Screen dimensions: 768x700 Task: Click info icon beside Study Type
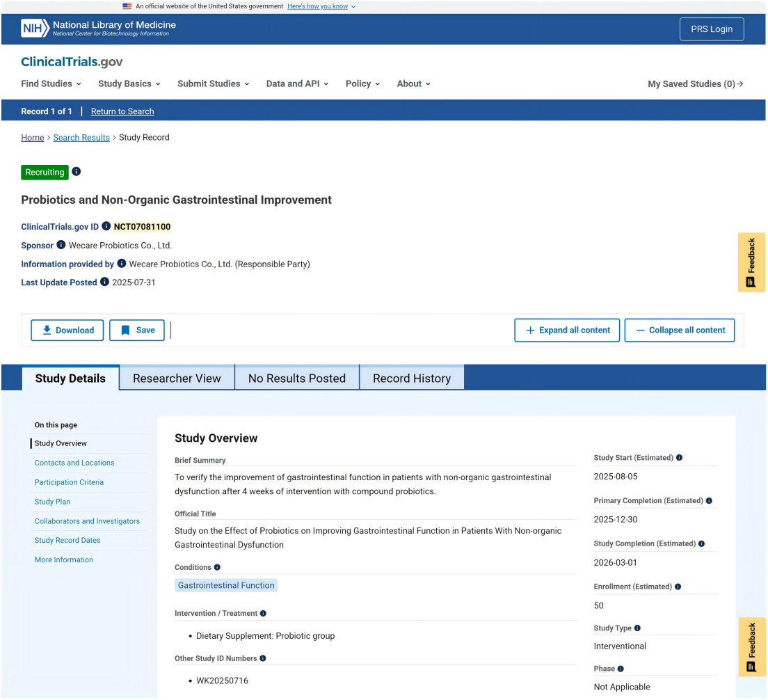point(637,628)
